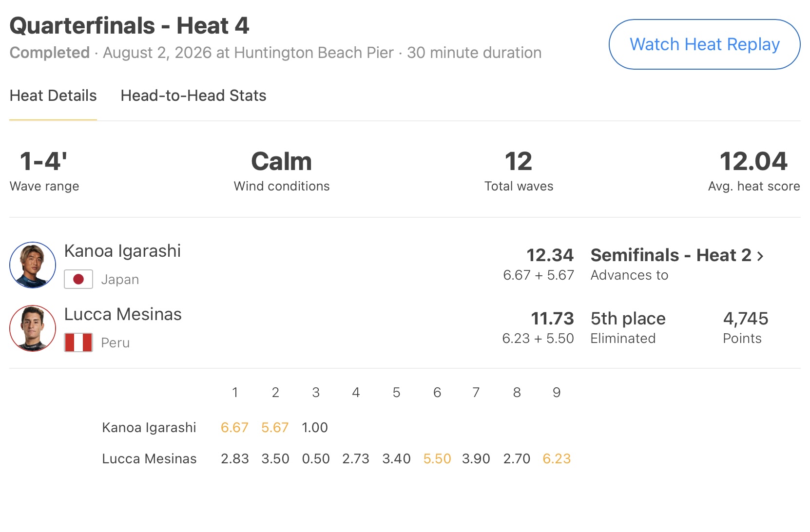This screenshot has height=532, width=810.
Task: Click the Japan flag icon
Action: point(78,279)
